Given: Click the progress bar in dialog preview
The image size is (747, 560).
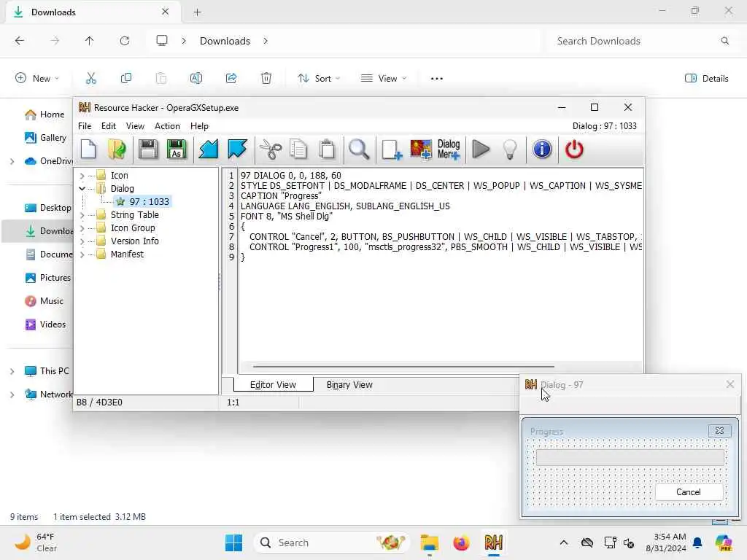Looking at the screenshot, I should tap(630, 458).
